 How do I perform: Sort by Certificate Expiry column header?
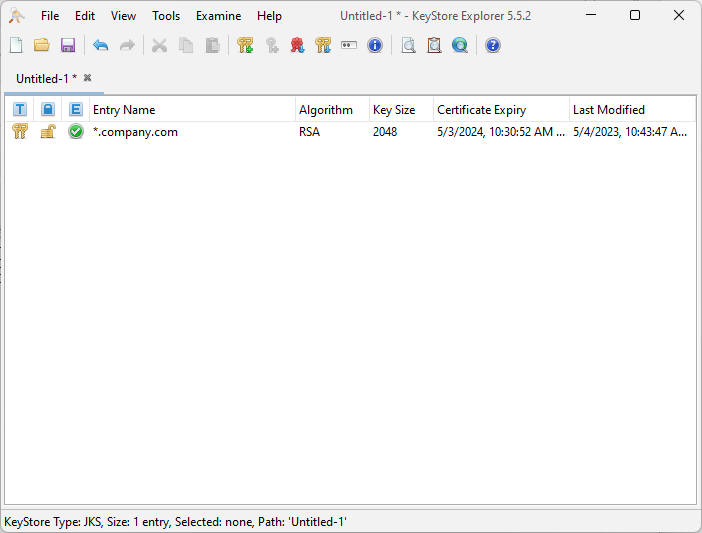[500, 110]
